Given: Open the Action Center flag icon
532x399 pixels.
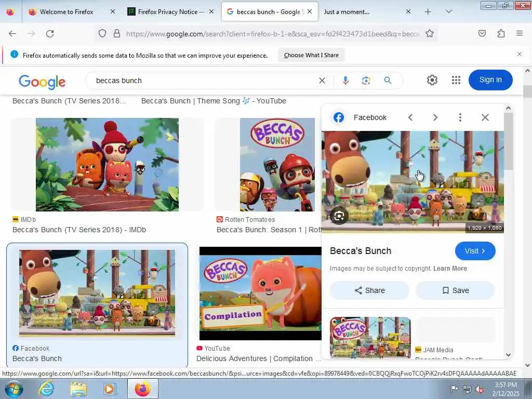Looking at the screenshot, I should 454,389.
